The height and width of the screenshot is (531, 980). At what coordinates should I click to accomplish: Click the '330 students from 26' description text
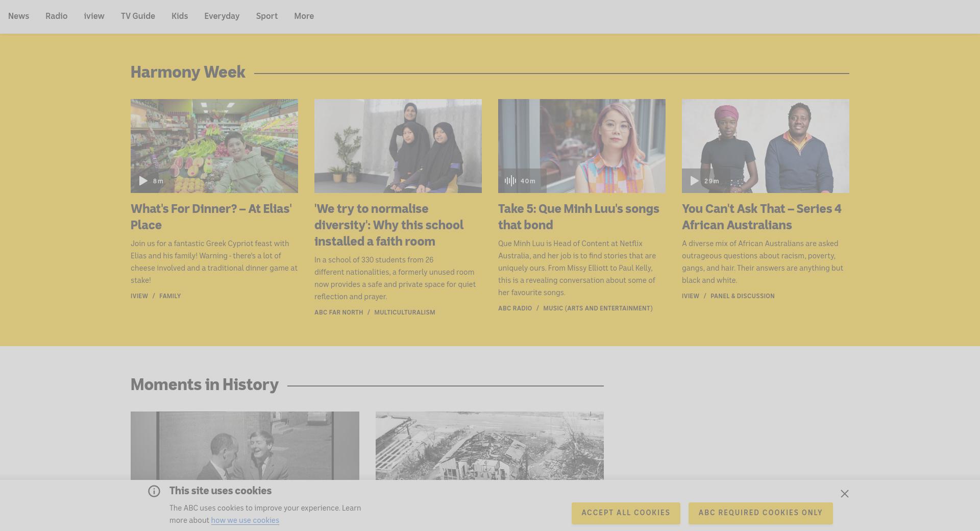click(x=395, y=278)
